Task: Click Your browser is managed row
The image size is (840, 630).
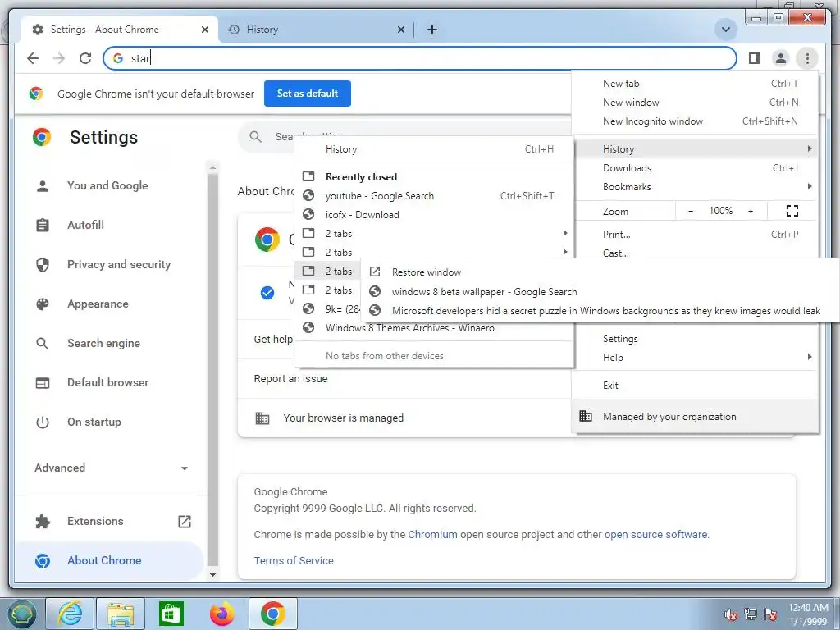Action: point(404,418)
